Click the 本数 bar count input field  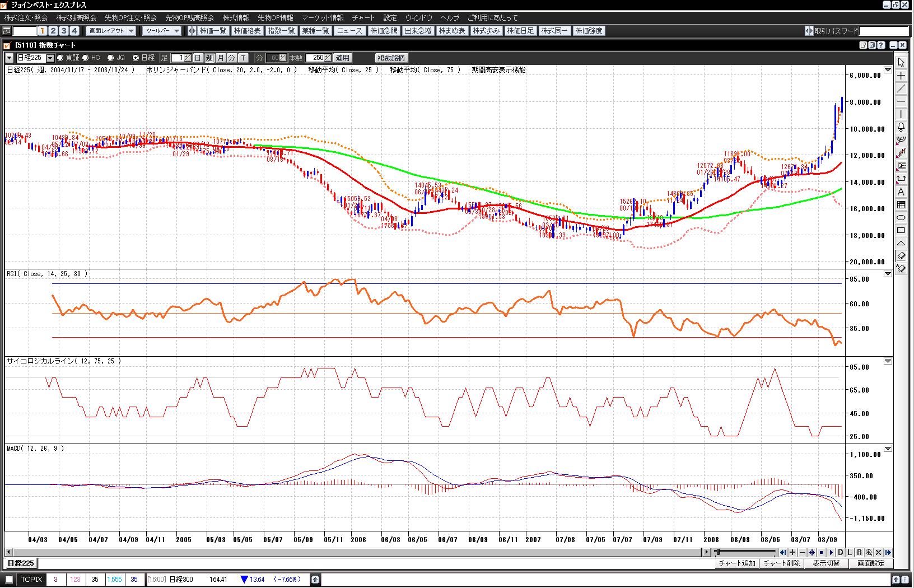[315, 58]
